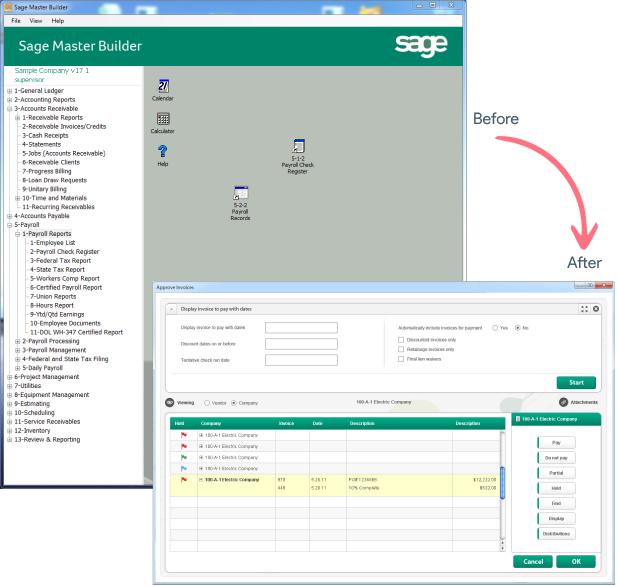Image resolution: width=617 pixels, height=586 pixels.
Task: Click the invoice table scroll up arrow
Action: coord(502,543)
